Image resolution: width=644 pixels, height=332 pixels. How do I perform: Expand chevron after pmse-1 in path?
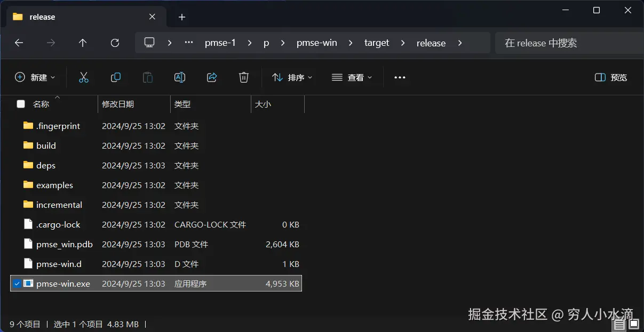pos(250,43)
